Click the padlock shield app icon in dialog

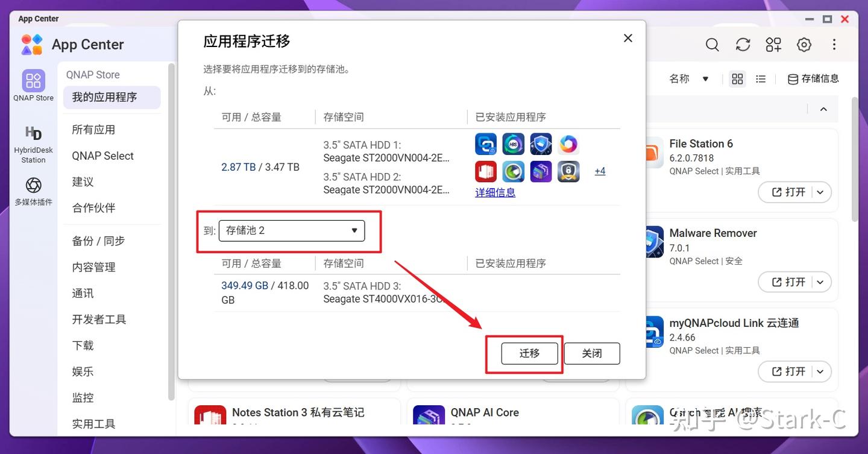point(568,171)
